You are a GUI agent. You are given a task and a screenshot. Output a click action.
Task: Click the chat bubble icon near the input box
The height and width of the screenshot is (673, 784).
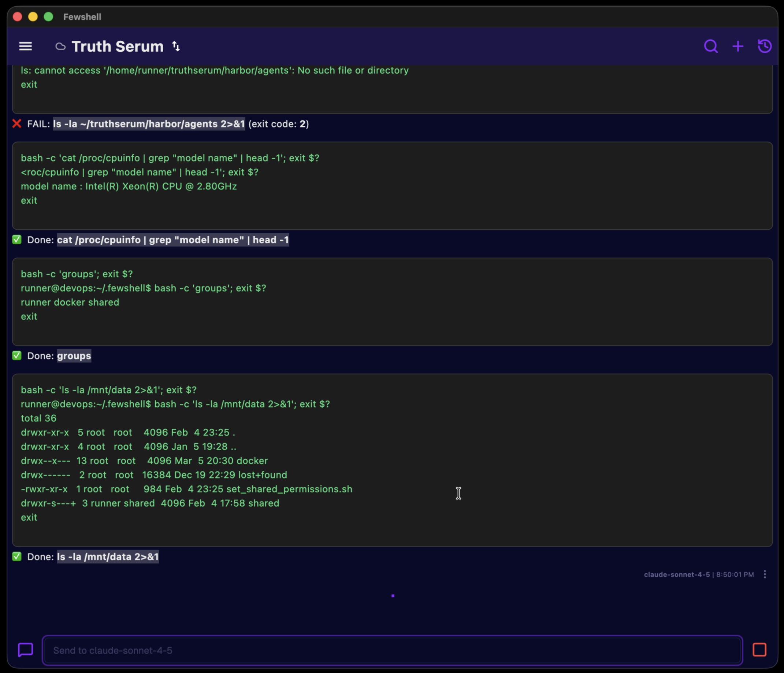click(x=25, y=650)
